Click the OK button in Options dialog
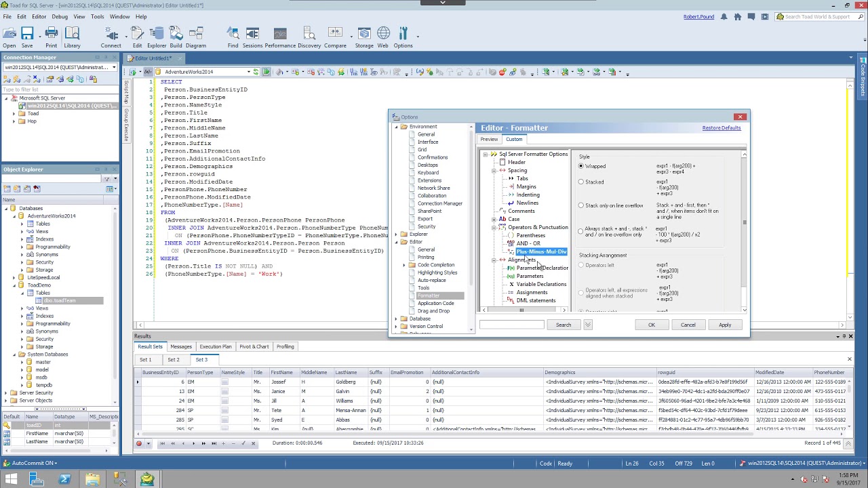The image size is (868, 488). tap(652, 325)
